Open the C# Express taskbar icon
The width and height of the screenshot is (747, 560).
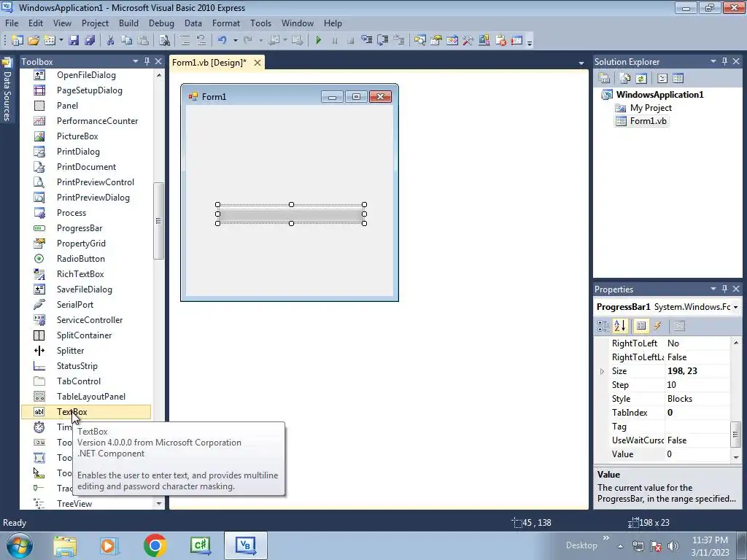click(200, 545)
